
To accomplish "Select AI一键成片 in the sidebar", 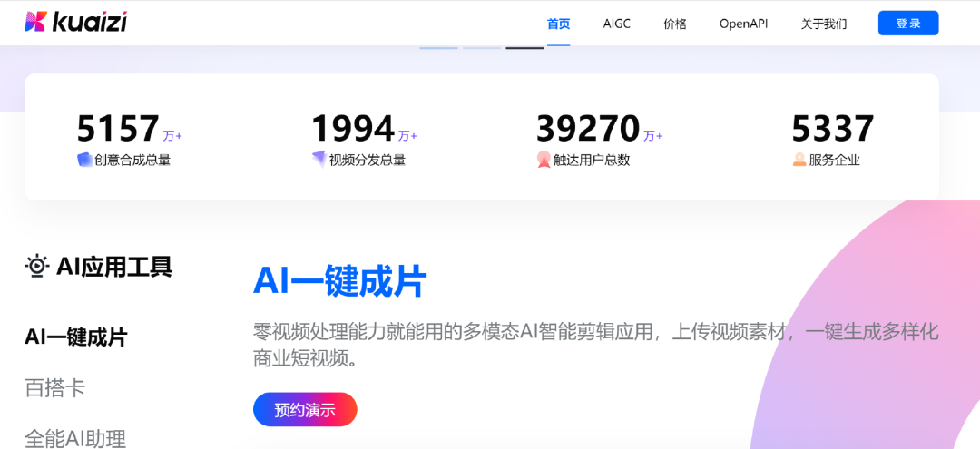I will coord(76,337).
